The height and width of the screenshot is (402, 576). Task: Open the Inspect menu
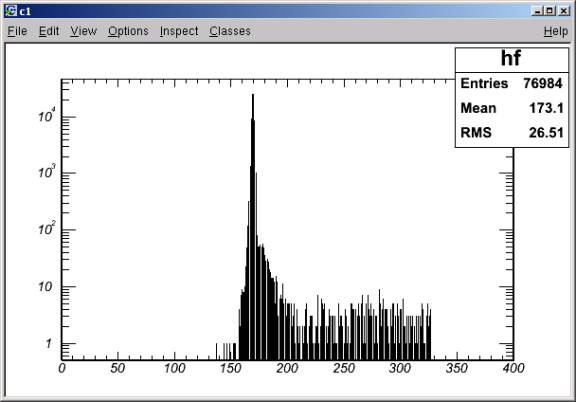179,31
